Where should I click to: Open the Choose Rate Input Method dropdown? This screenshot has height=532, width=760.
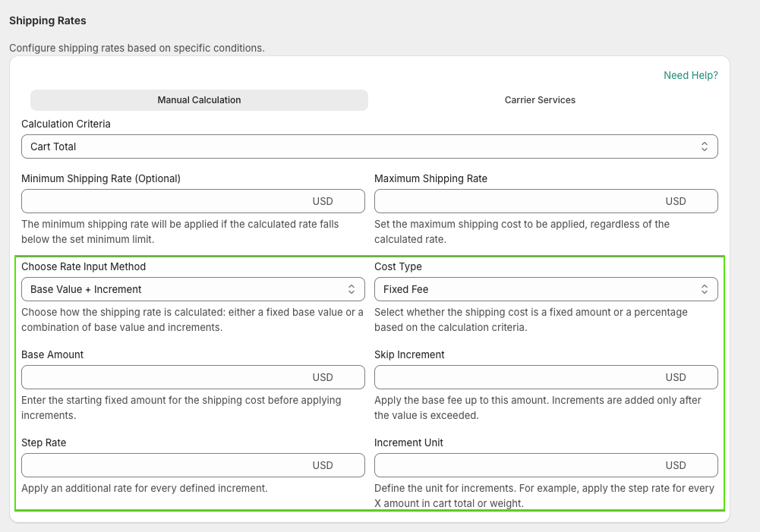click(193, 289)
